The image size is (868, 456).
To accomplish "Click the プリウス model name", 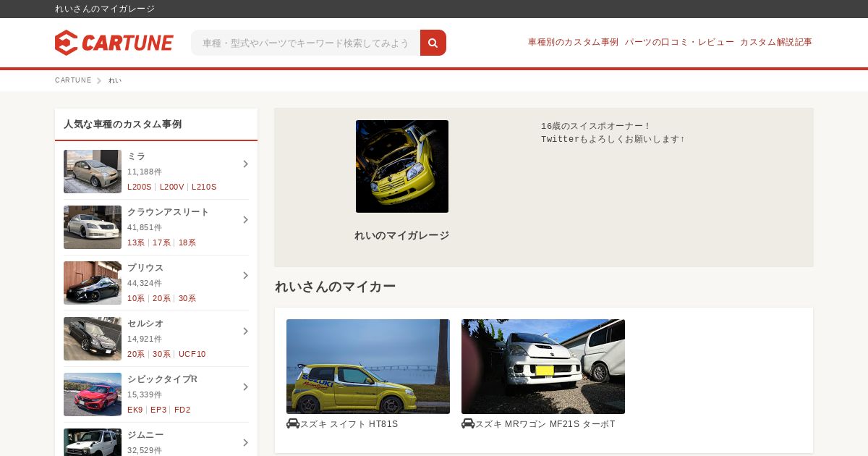I will [145, 268].
